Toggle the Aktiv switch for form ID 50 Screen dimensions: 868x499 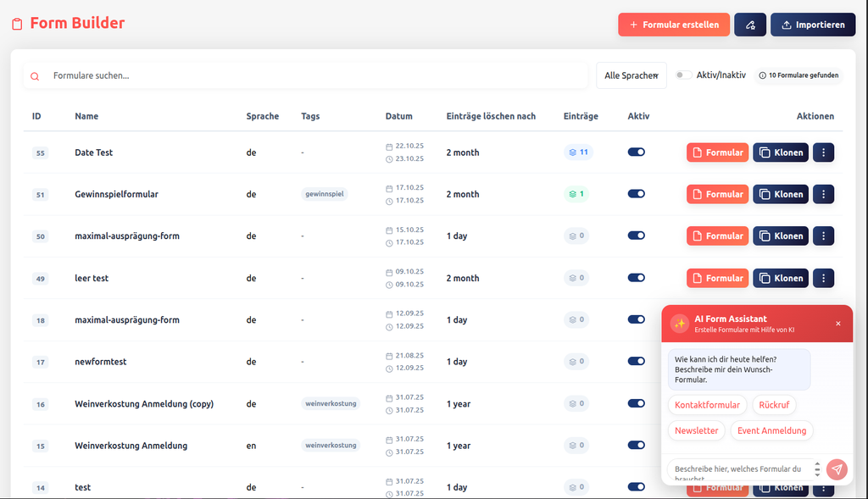[x=636, y=236]
